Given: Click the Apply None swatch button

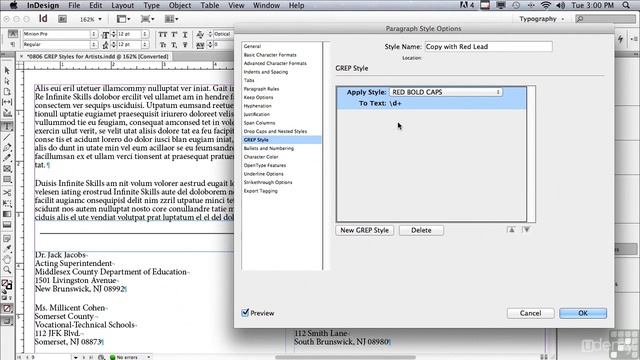Looking at the screenshot, I should (7, 309).
